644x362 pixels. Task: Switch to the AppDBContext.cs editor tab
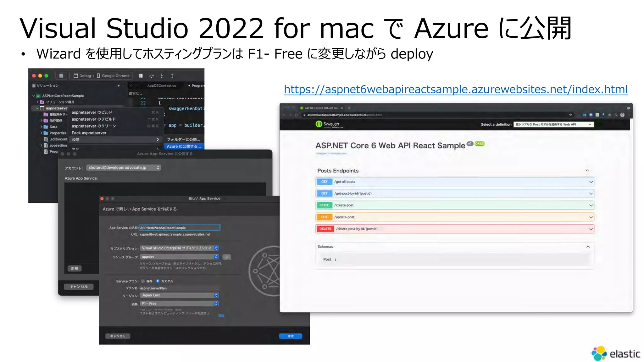[161, 85]
